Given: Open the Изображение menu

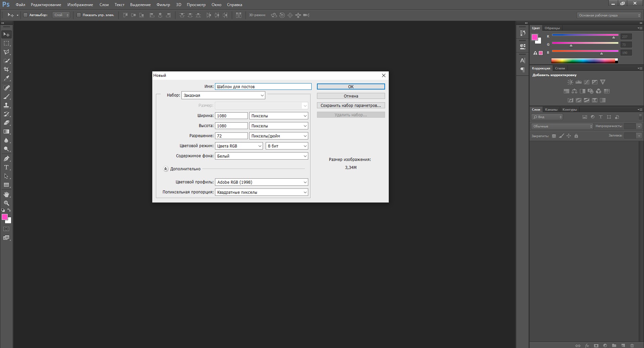Looking at the screenshot, I should [80, 5].
